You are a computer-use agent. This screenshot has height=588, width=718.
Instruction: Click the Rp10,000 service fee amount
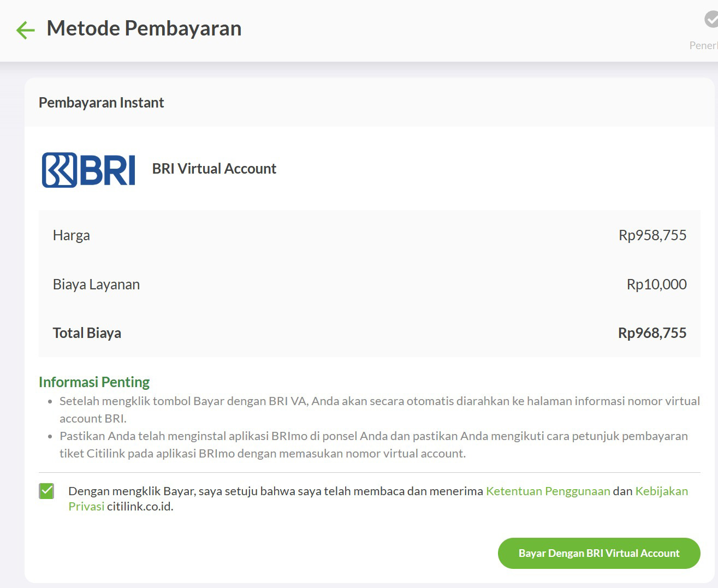click(657, 284)
